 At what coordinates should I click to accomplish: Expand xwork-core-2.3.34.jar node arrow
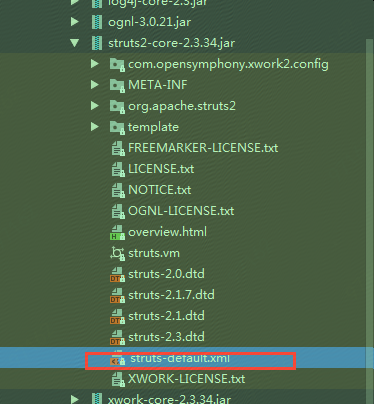click(x=75, y=399)
